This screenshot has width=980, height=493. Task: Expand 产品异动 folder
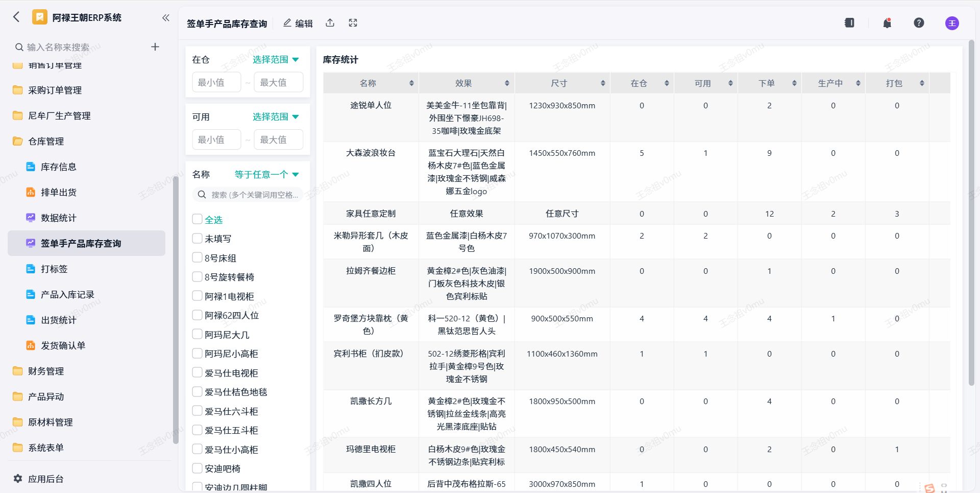point(86,397)
